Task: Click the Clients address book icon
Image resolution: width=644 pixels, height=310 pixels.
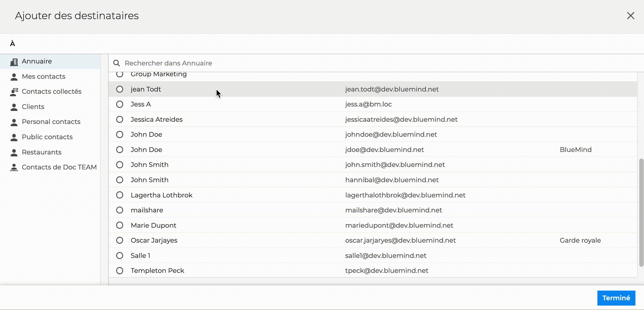Action: (x=14, y=107)
